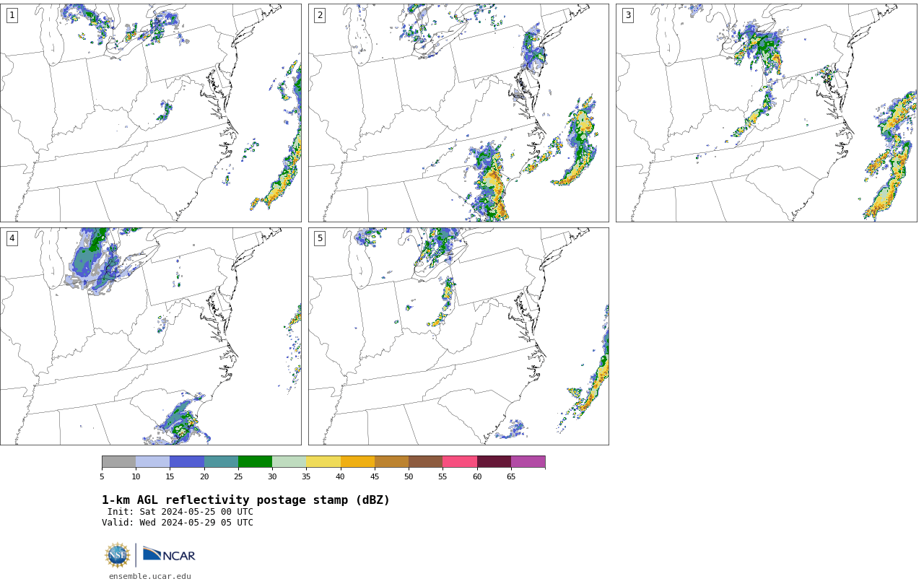Click the 'Init: Sat 2024-05-25 00 UTC' line
The image size is (924, 584).
[180, 512]
